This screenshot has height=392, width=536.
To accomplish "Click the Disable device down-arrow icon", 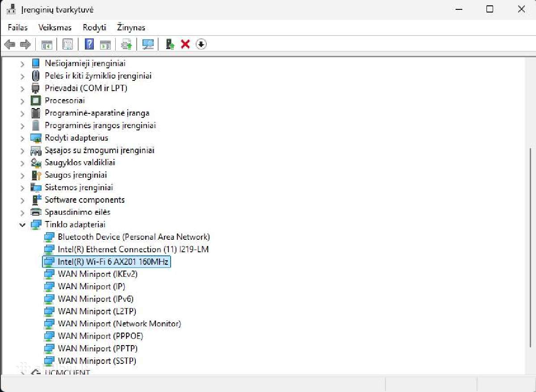I will tap(201, 44).
